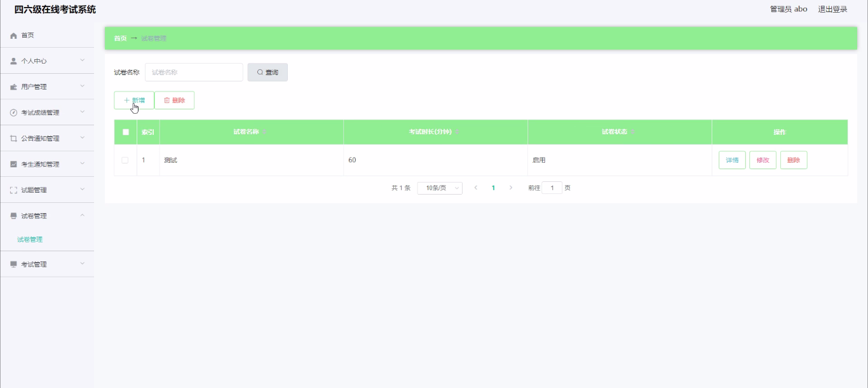The width and height of the screenshot is (868, 388).
Task: Expand 考生通知管理 with its chevron
Action: click(83, 163)
